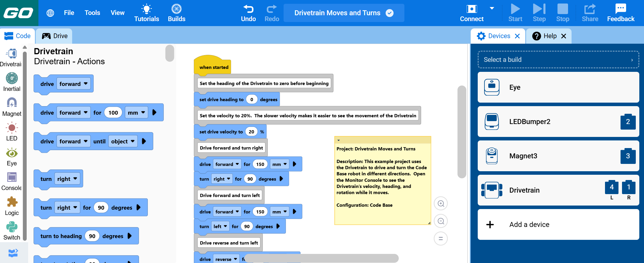Screen dimensions: 644x263
Task: Open the Feedback dialog
Action: (621, 13)
